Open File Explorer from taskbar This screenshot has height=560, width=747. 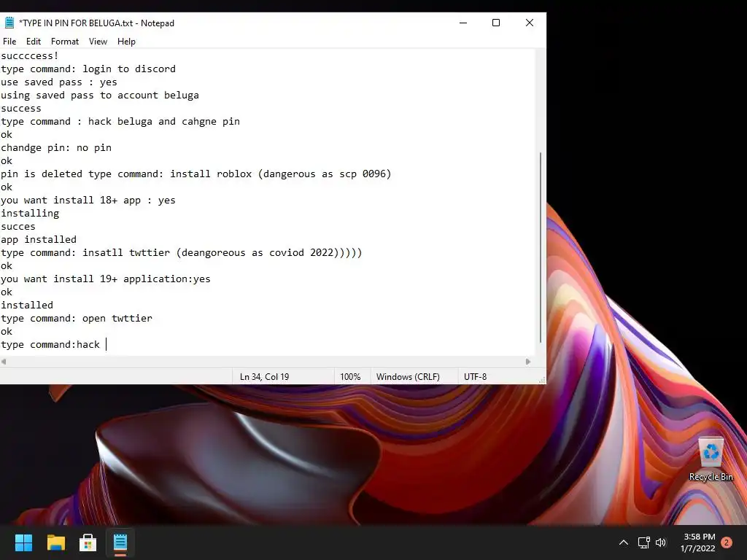(x=55, y=542)
